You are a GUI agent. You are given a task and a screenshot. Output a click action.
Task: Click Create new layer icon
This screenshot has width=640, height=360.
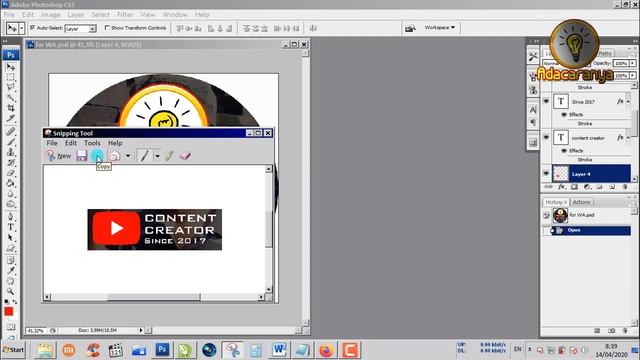pyautogui.click(x=612, y=187)
